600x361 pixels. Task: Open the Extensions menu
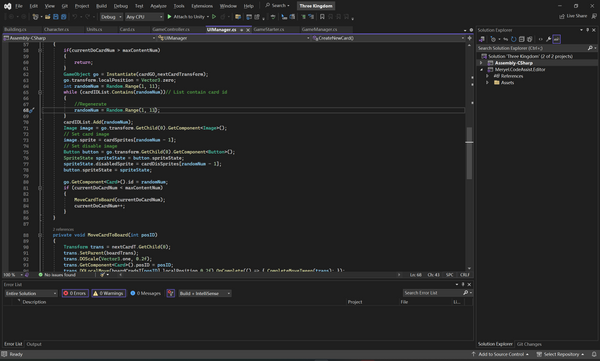pyautogui.click(x=202, y=6)
